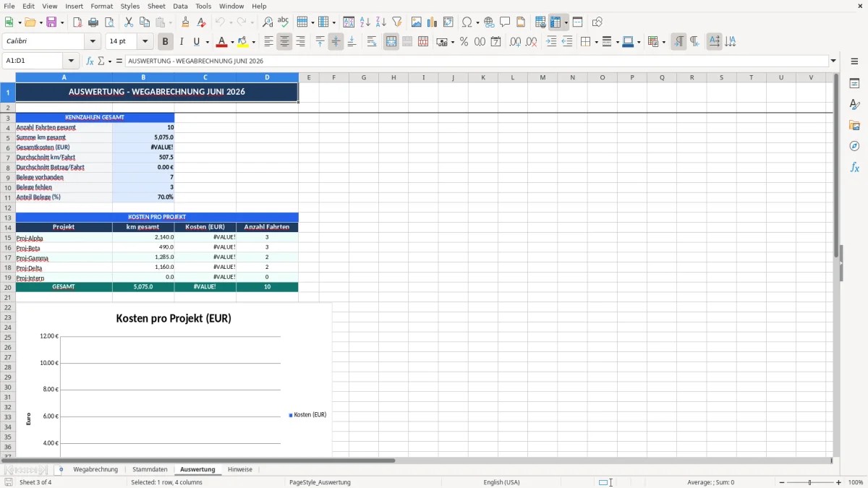868x488 pixels.
Task: Sort ascending A to Z
Action: pyautogui.click(x=365, y=22)
